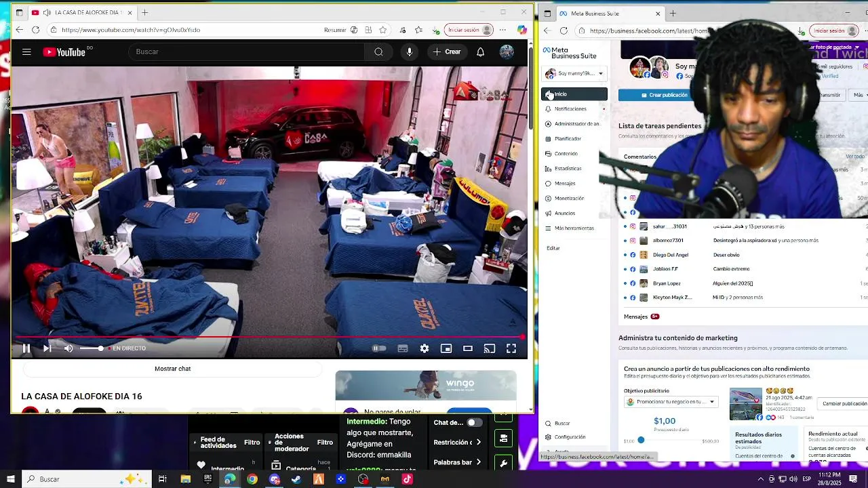Click the Editar link in Meta sidebar
Image resolution: width=868 pixels, height=488 pixels.
click(x=553, y=249)
